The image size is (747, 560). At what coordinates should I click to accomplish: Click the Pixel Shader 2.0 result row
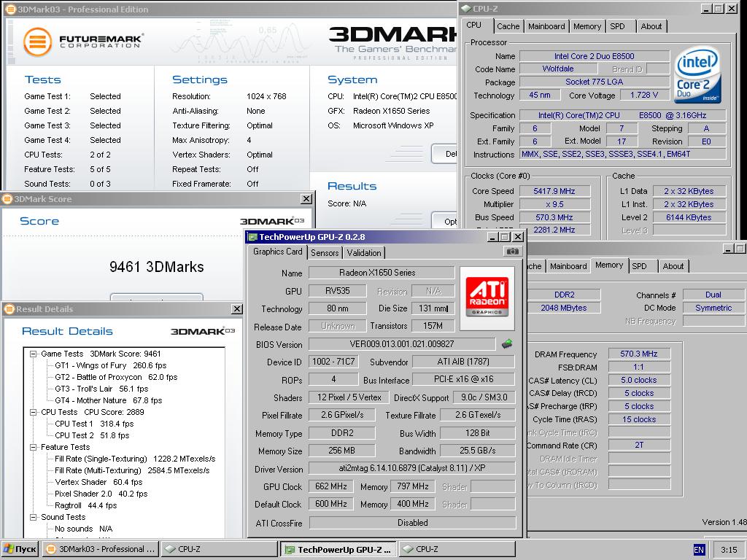101,494
